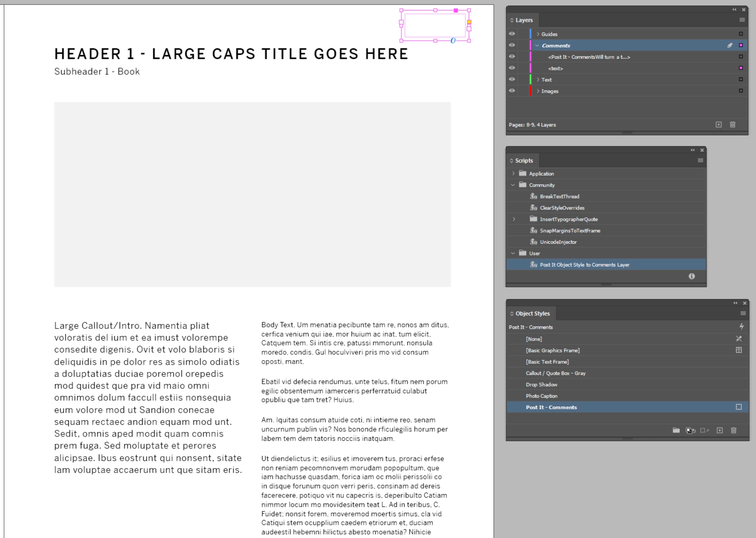The height and width of the screenshot is (538, 756).
Task: Hide the Guides layer visibility eye
Action: 512,34
